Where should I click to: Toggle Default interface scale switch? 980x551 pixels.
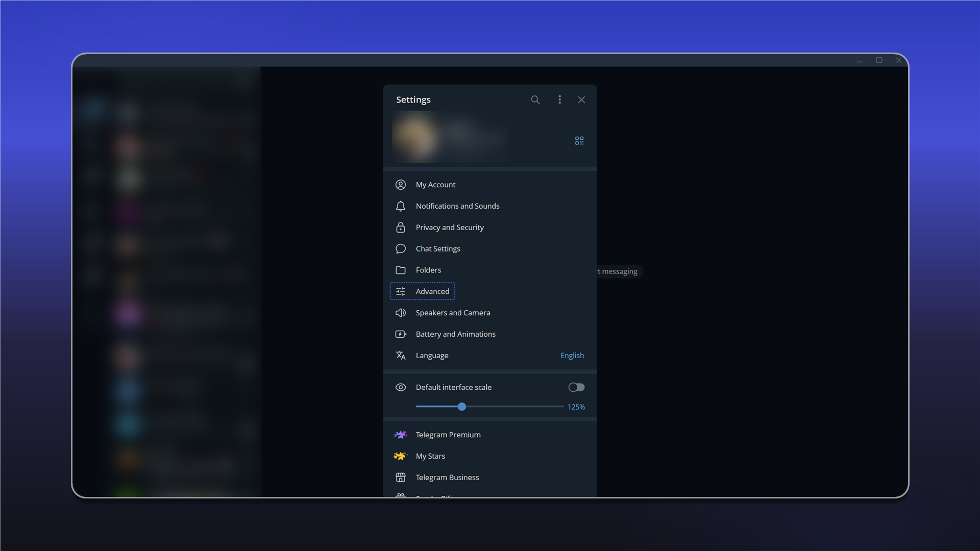click(x=576, y=387)
